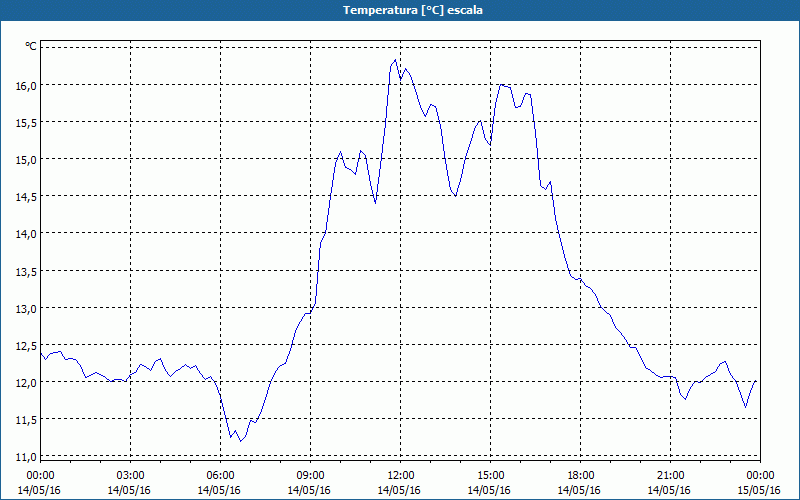Image resolution: width=800 pixels, height=500 pixels.
Task: Select the 12,5 y-axis label
Action: pos(27,346)
